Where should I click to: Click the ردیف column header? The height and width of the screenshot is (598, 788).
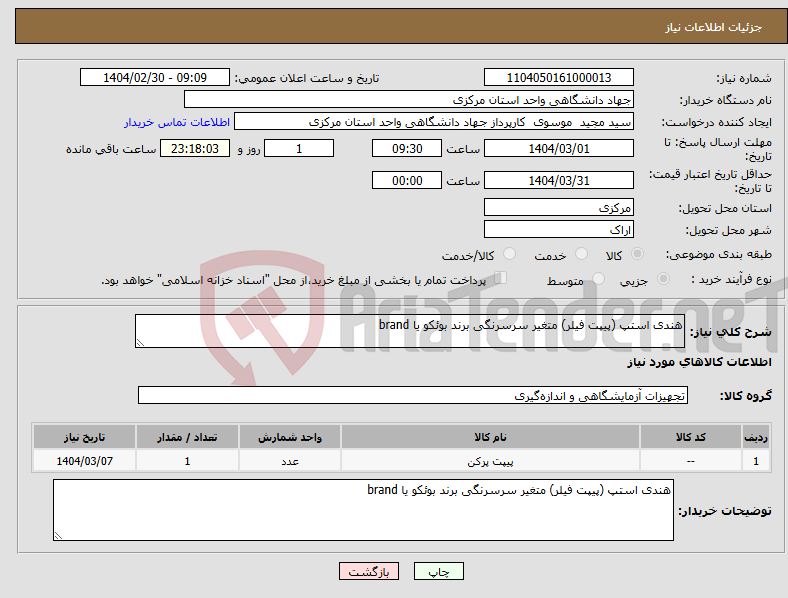(756, 437)
